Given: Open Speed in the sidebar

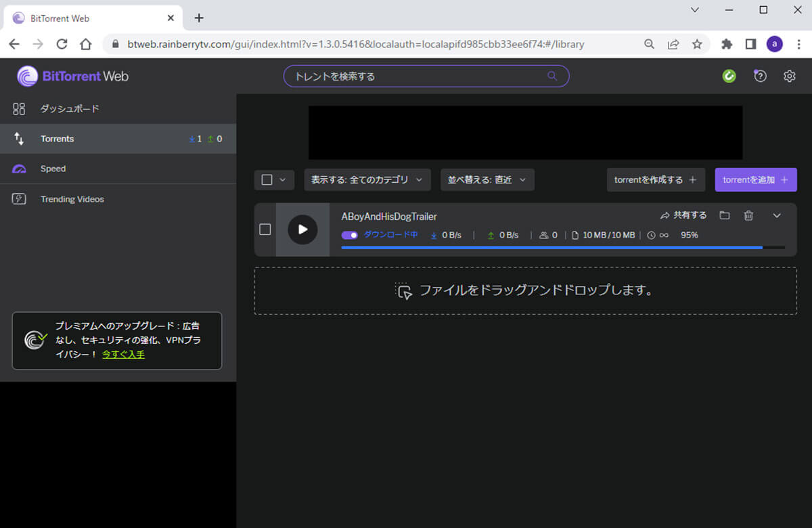Looking at the screenshot, I should (x=118, y=169).
